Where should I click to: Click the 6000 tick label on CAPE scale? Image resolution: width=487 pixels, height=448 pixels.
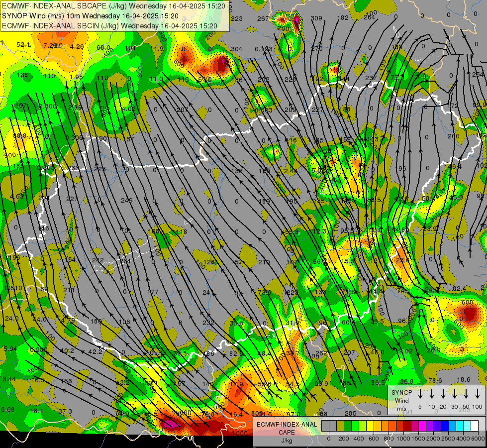tap(478, 439)
